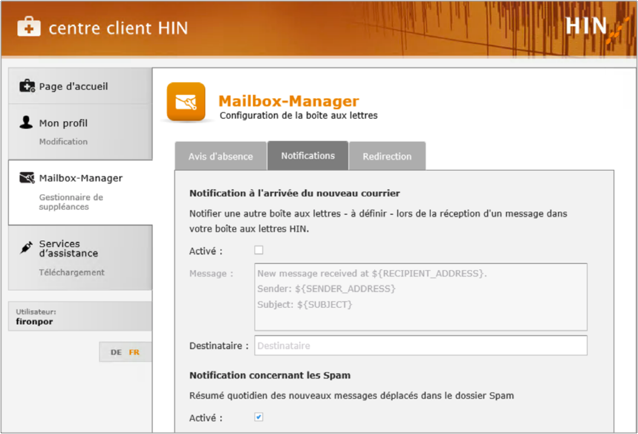Image resolution: width=638 pixels, height=434 pixels.
Task: Open the Redirection tab
Action: coord(387,156)
